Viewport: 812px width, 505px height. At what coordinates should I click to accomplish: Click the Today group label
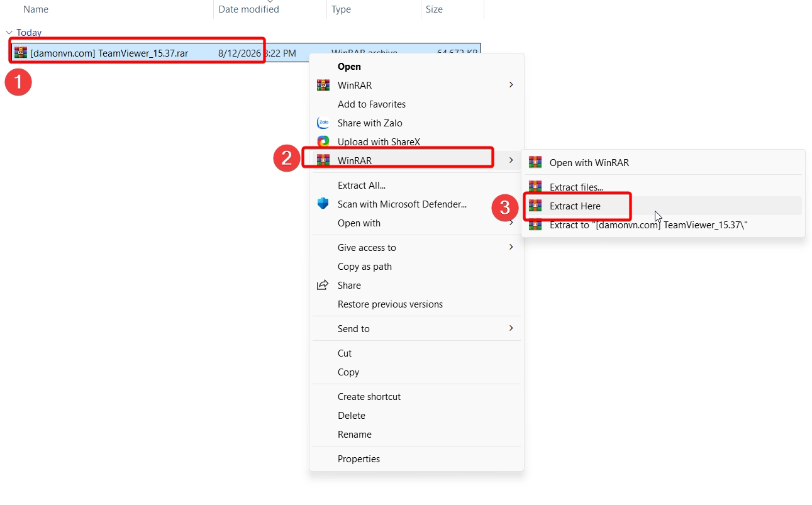[29, 33]
